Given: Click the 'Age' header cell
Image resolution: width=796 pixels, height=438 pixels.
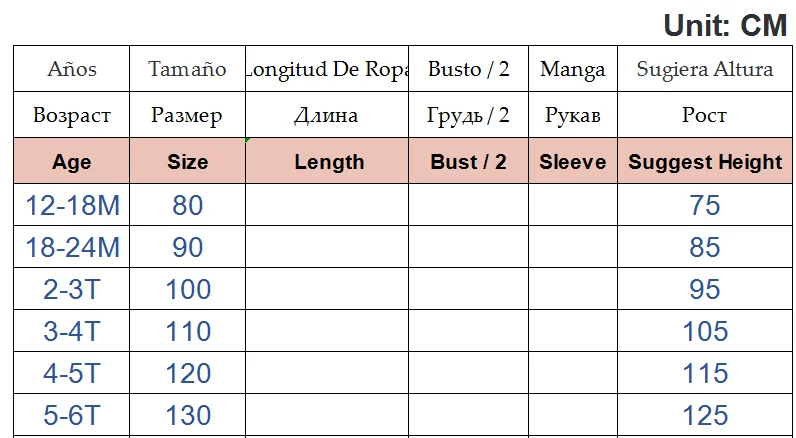Looking at the screenshot, I should coord(71,162).
